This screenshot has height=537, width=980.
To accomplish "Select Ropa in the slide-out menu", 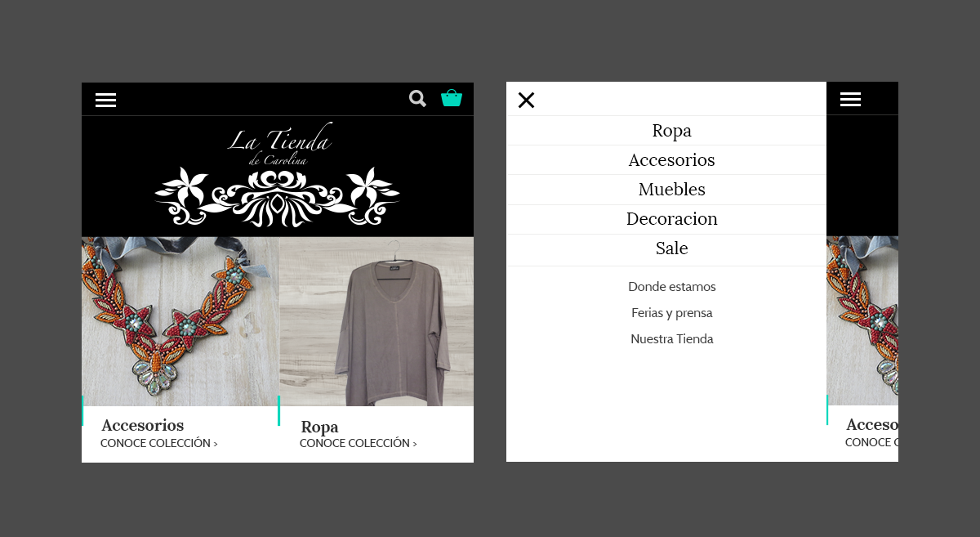I will 671,131.
